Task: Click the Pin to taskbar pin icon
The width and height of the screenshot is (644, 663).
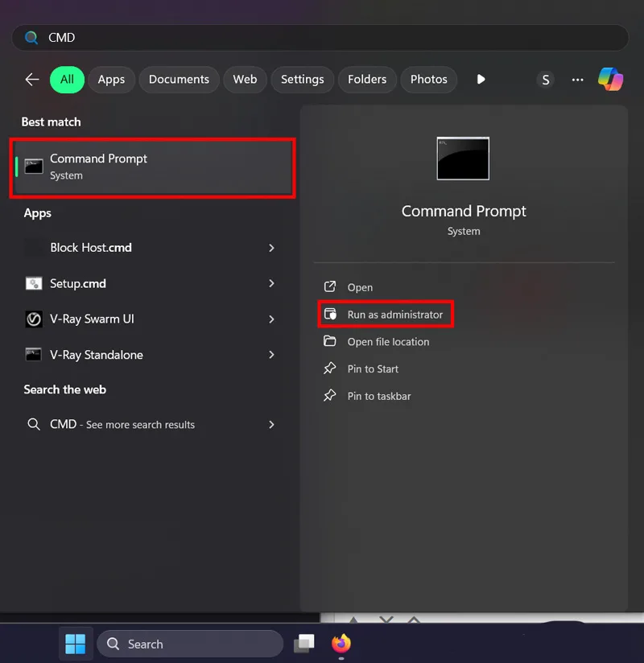Action: [330, 395]
